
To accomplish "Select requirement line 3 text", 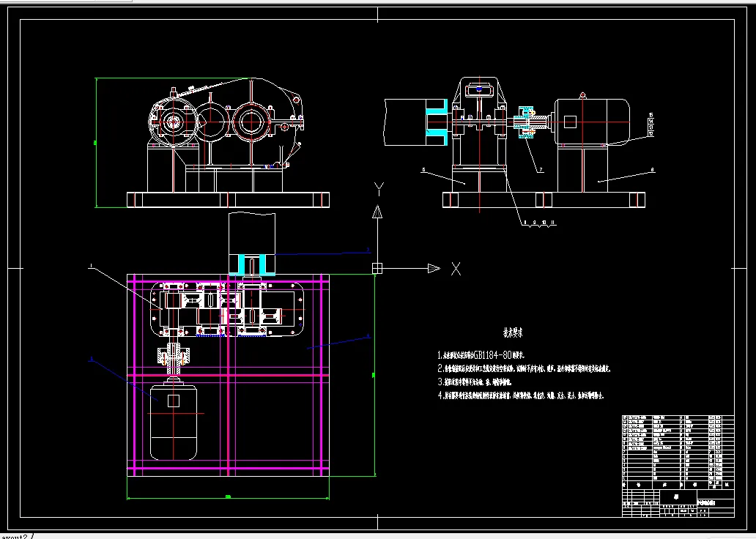I will click(x=474, y=382).
